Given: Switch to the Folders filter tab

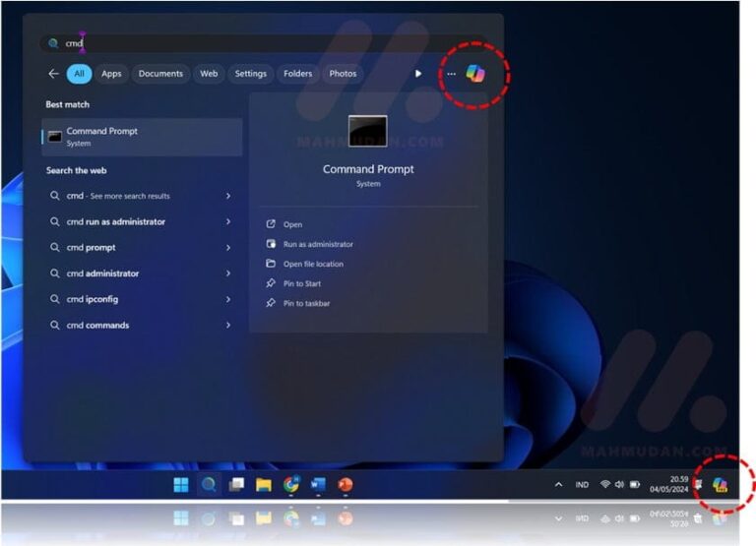Looking at the screenshot, I should point(297,74).
